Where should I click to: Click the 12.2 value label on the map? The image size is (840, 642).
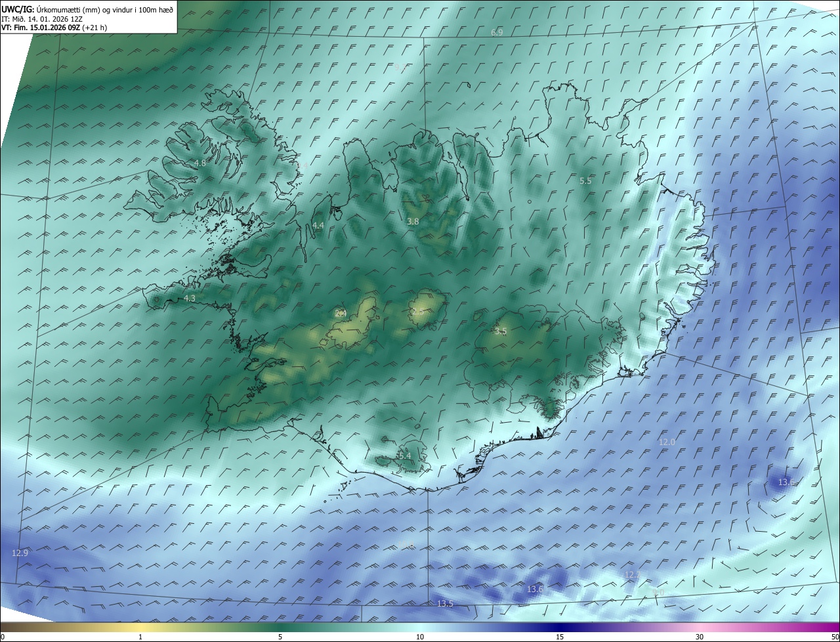[x=632, y=574]
